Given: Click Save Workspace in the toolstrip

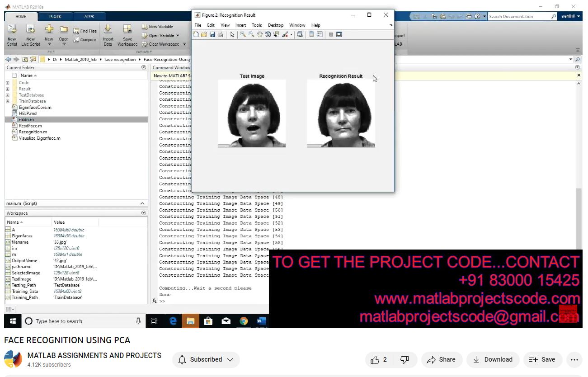Looking at the screenshot, I should click(127, 34).
